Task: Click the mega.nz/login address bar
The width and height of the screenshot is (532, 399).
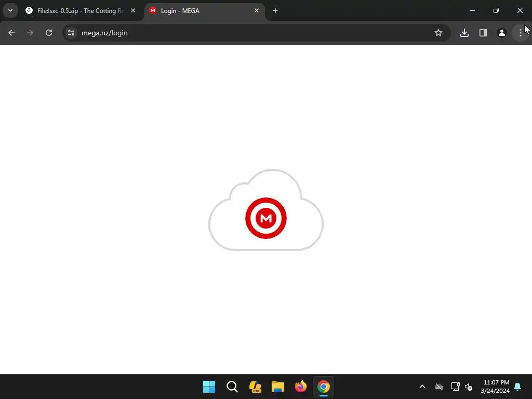Action: (257, 33)
